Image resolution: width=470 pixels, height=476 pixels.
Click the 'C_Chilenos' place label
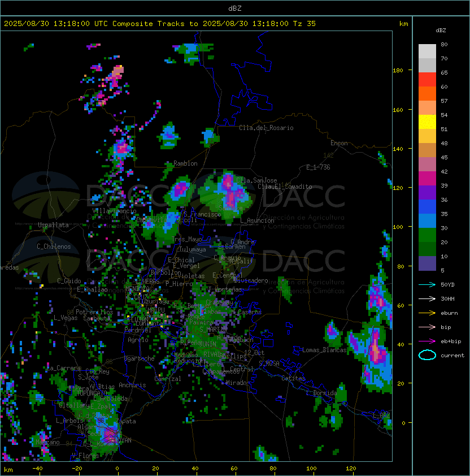pos(54,246)
